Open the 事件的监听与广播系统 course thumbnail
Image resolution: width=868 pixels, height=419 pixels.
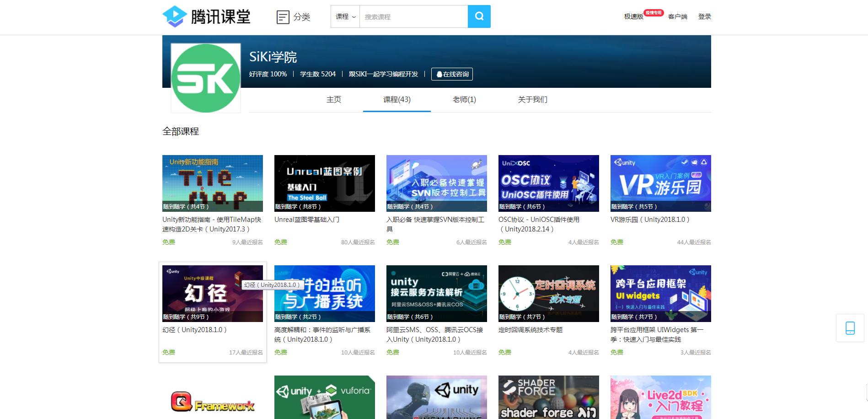pyautogui.click(x=325, y=294)
